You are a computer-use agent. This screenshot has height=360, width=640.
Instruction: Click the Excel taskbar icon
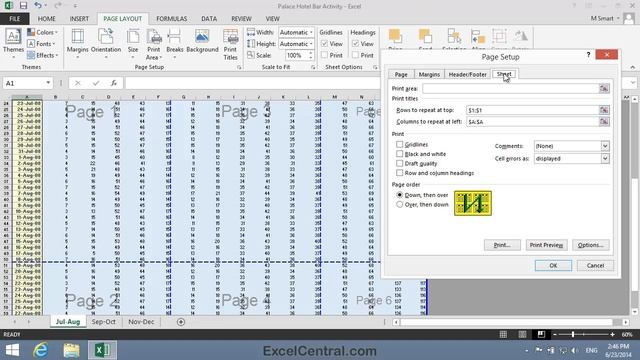point(102,350)
